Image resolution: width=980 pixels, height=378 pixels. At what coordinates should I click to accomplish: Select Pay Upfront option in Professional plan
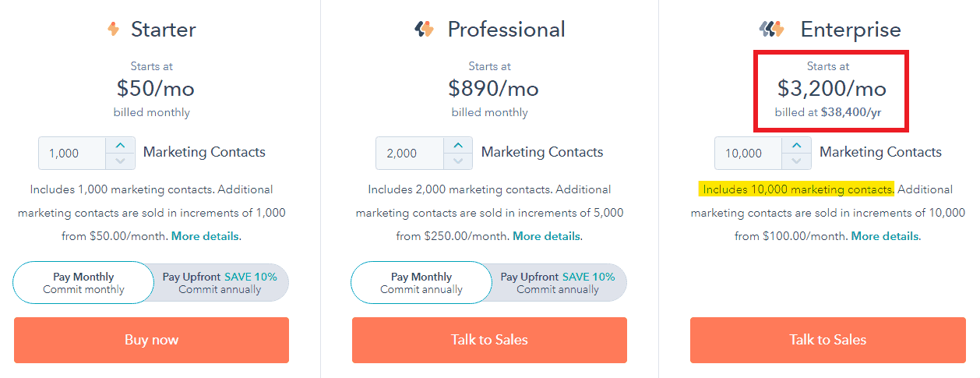(x=559, y=282)
